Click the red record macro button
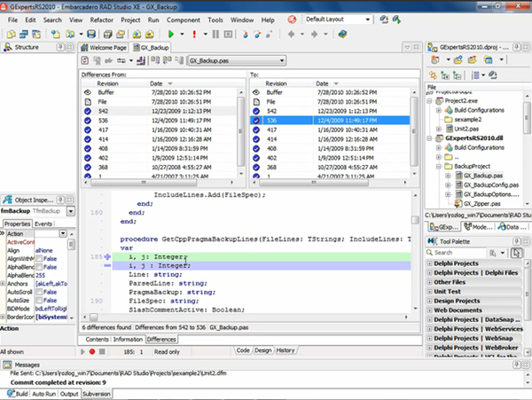The width and height of the screenshot is (532, 400). click(91, 351)
